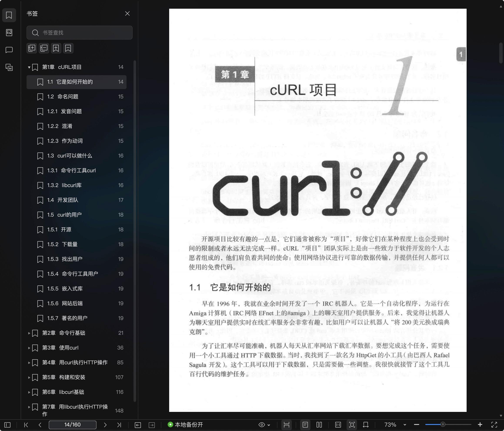
Task: Select bookmark 1.3.1 命令行工具curl
Action: tap(76, 171)
